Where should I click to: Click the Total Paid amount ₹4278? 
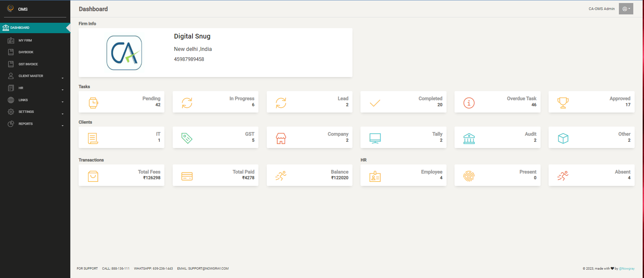click(248, 178)
